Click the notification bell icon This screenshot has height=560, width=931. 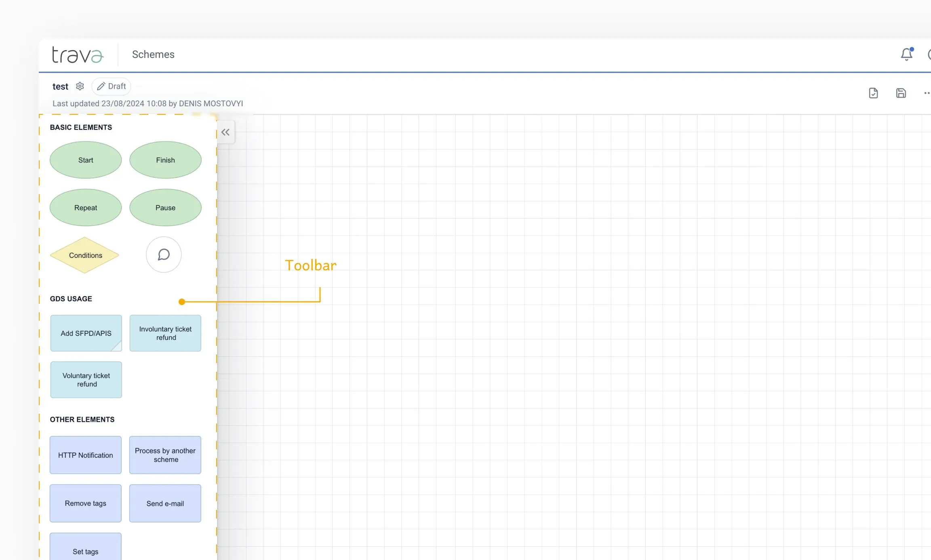click(x=906, y=54)
